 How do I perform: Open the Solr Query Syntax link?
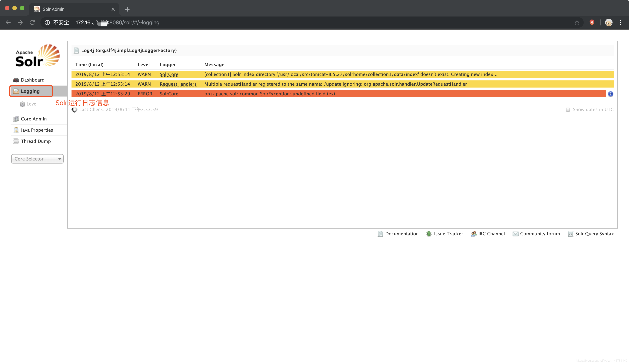tap(594, 234)
